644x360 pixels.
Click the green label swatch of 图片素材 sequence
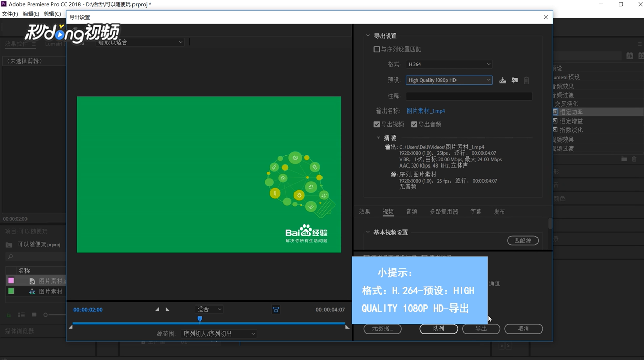coord(11,291)
